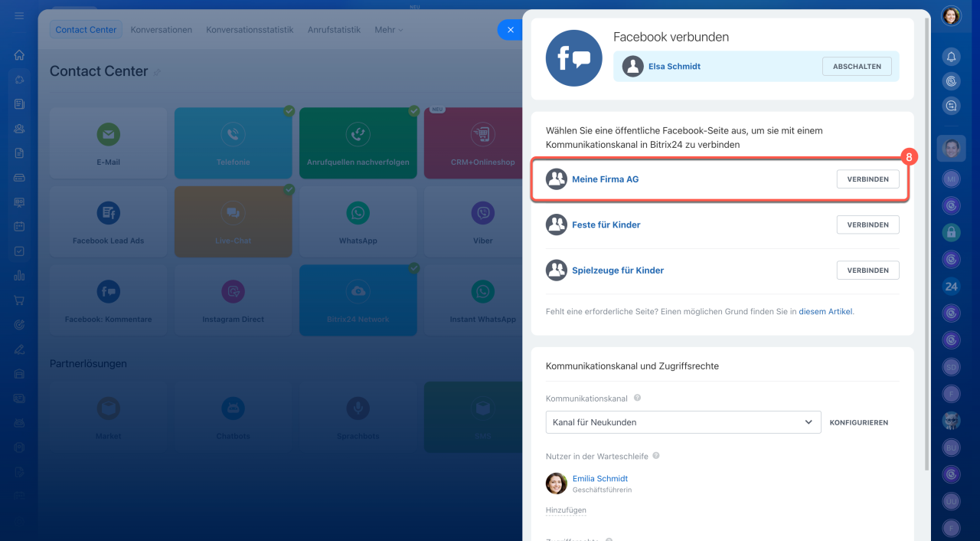Open Emilia Schmidt's profile link
980x541 pixels.
click(x=600, y=478)
